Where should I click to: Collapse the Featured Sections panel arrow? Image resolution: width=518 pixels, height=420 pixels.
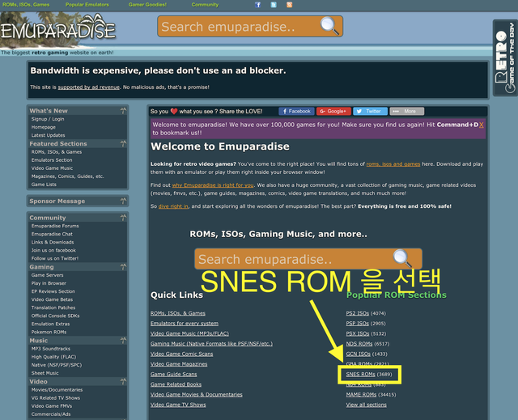pyautogui.click(x=123, y=143)
